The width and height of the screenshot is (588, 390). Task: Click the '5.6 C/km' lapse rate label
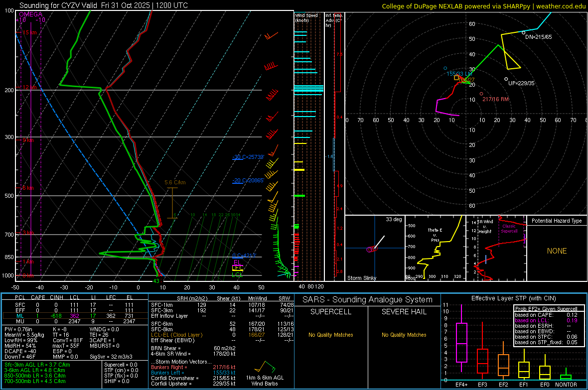[x=175, y=183]
